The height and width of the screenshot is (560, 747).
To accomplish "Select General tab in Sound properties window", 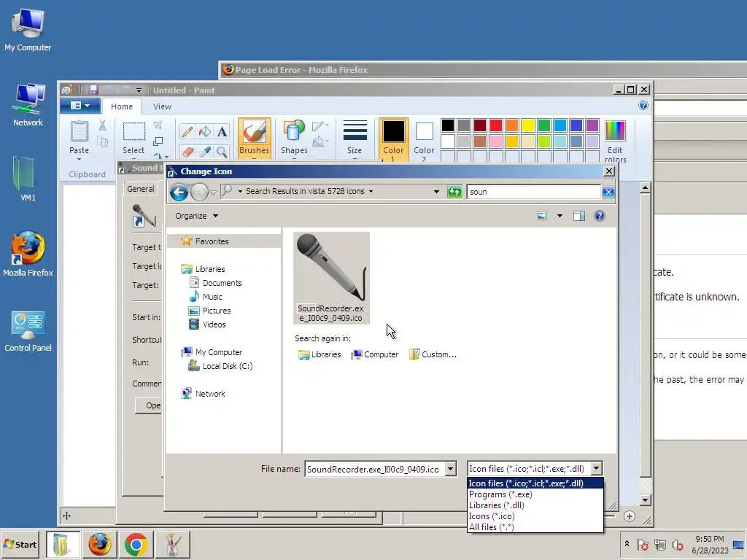I will click(141, 189).
